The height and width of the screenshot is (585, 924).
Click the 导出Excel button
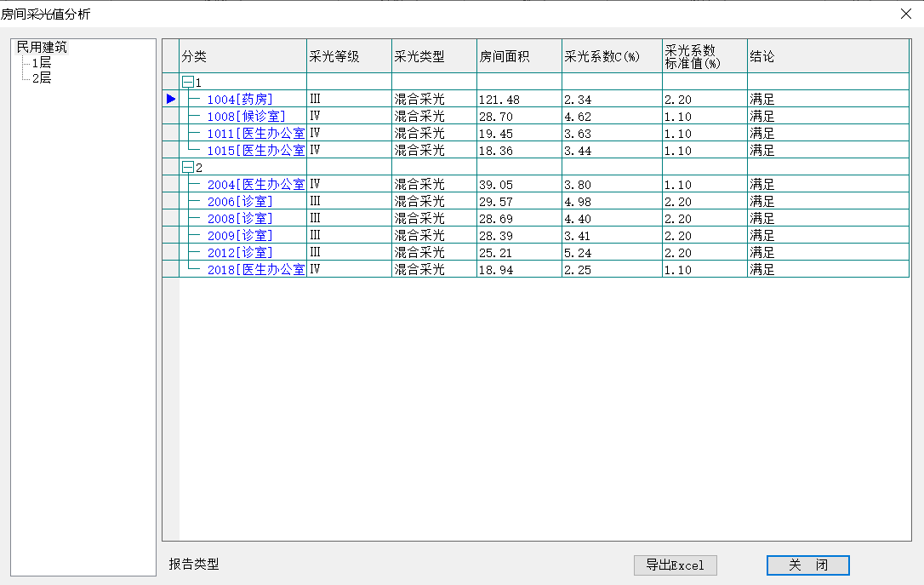(x=675, y=565)
